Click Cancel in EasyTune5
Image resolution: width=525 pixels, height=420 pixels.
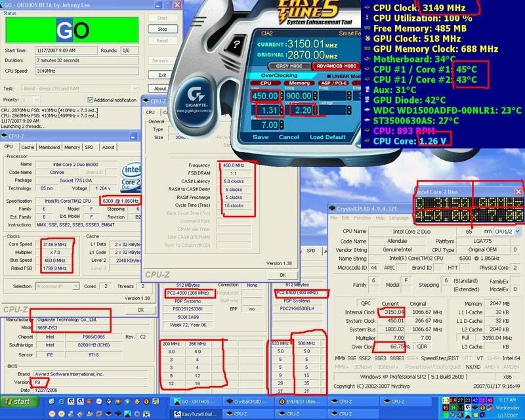[x=289, y=137]
